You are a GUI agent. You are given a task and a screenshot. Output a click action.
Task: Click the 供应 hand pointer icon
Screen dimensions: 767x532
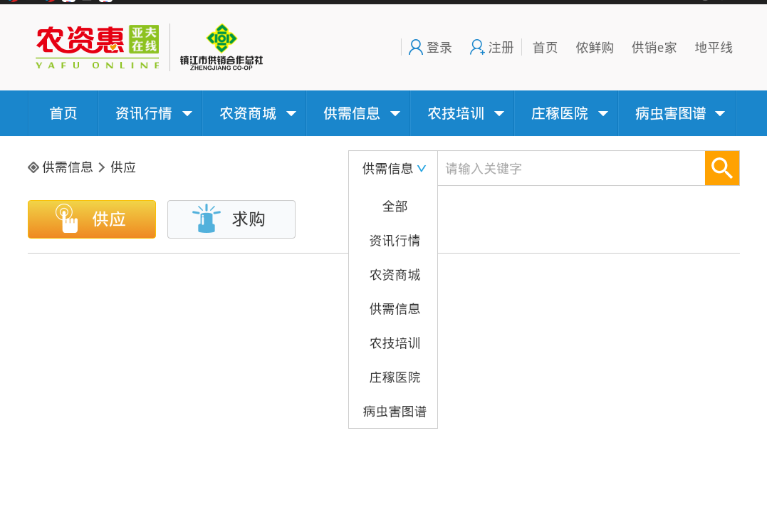tap(67, 219)
